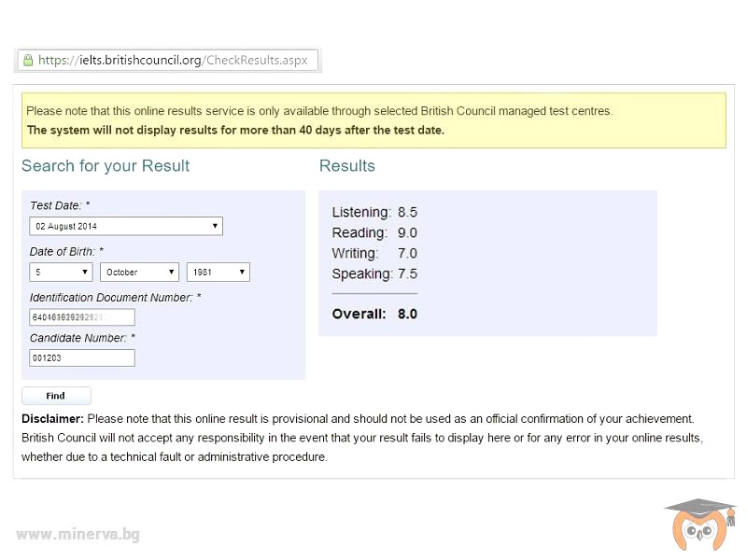747x560 pixels.
Task: Click the bold 40 days notice text
Action: tap(235, 130)
